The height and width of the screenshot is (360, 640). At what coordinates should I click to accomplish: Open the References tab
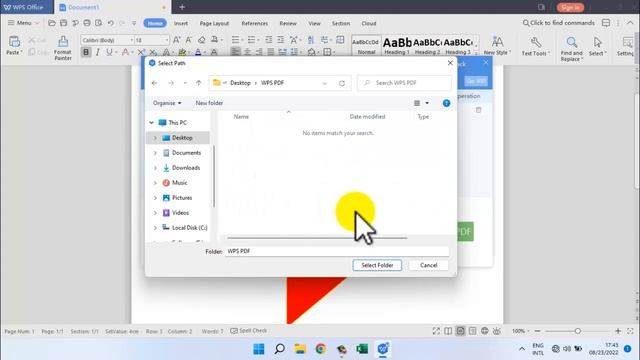click(x=255, y=23)
